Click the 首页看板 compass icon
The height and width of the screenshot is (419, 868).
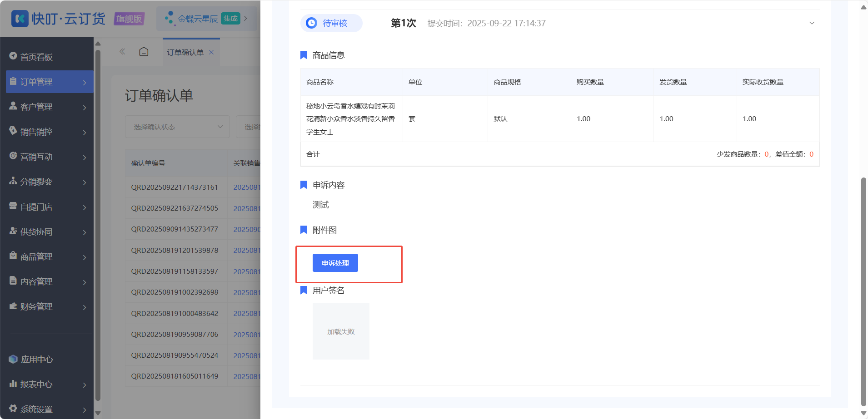click(x=13, y=56)
